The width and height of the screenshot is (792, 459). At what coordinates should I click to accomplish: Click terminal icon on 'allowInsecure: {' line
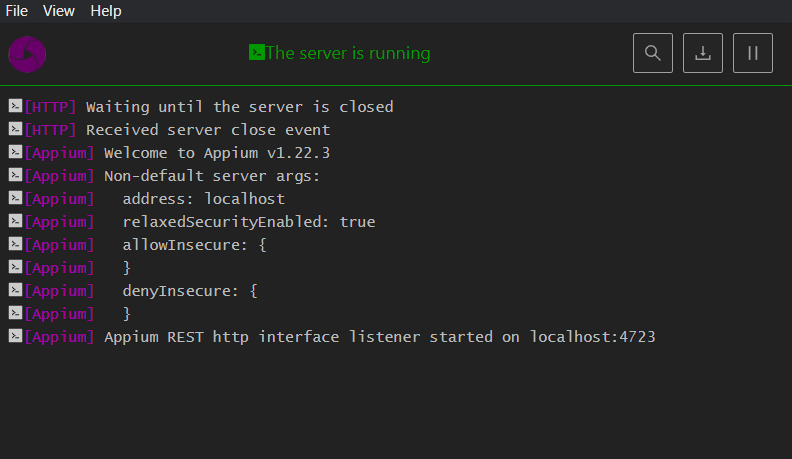point(15,244)
